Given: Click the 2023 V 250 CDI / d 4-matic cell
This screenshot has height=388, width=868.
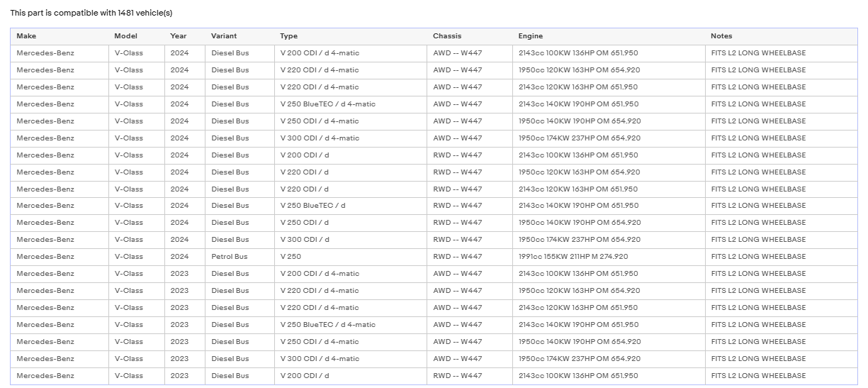Looking at the screenshot, I should pos(350,342).
